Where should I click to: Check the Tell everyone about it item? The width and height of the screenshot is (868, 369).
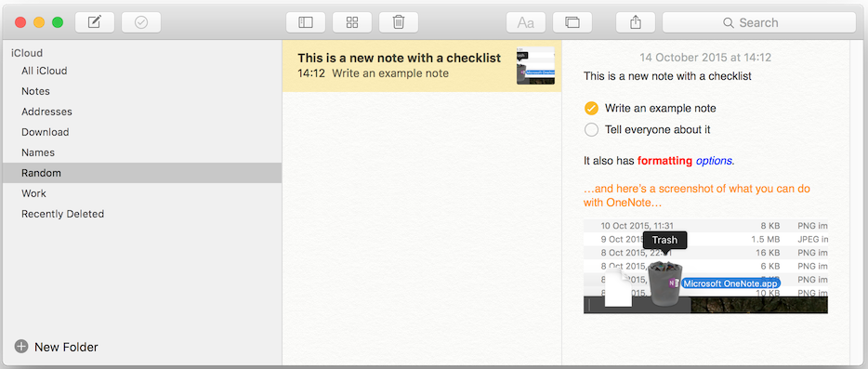tap(591, 129)
